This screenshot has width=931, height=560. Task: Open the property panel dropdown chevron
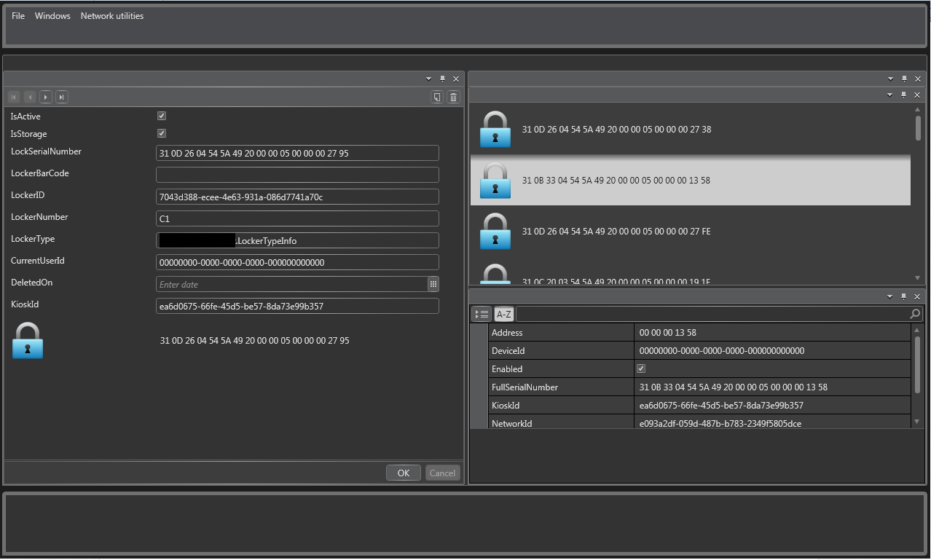point(889,296)
